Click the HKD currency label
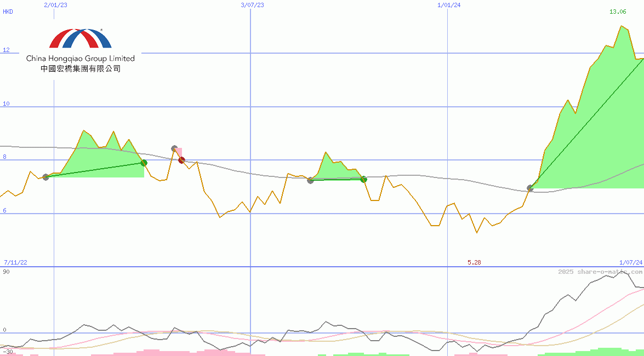Viewport: 644px width, 356px height. click(7, 12)
